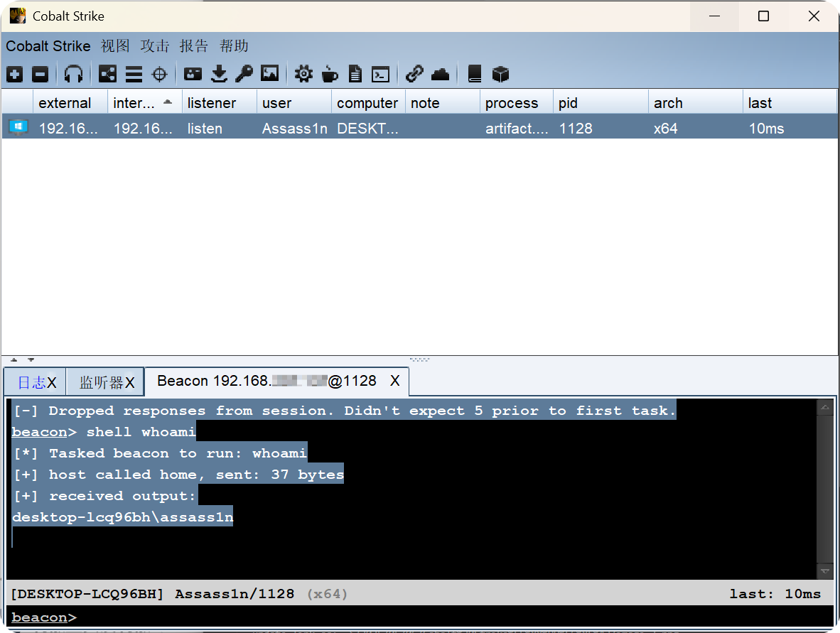The width and height of the screenshot is (840, 633).
Task: Click the Connect to team server plus icon
Action: [14, 74]
